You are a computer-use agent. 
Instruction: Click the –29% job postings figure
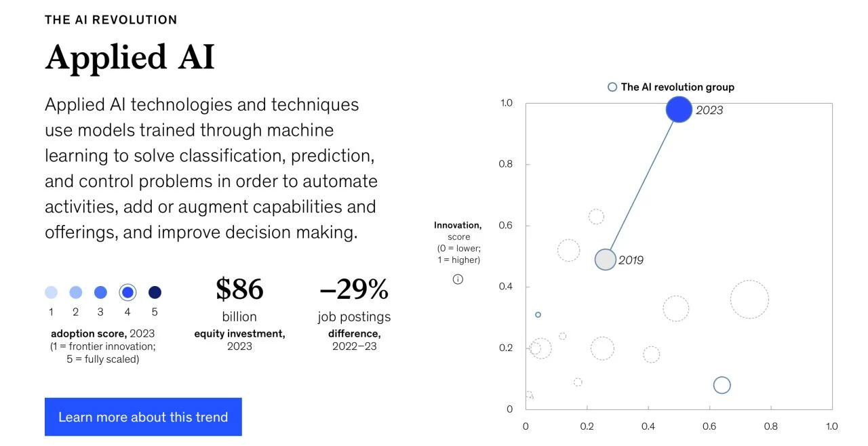pyautogui.click(x=354, y=289)
